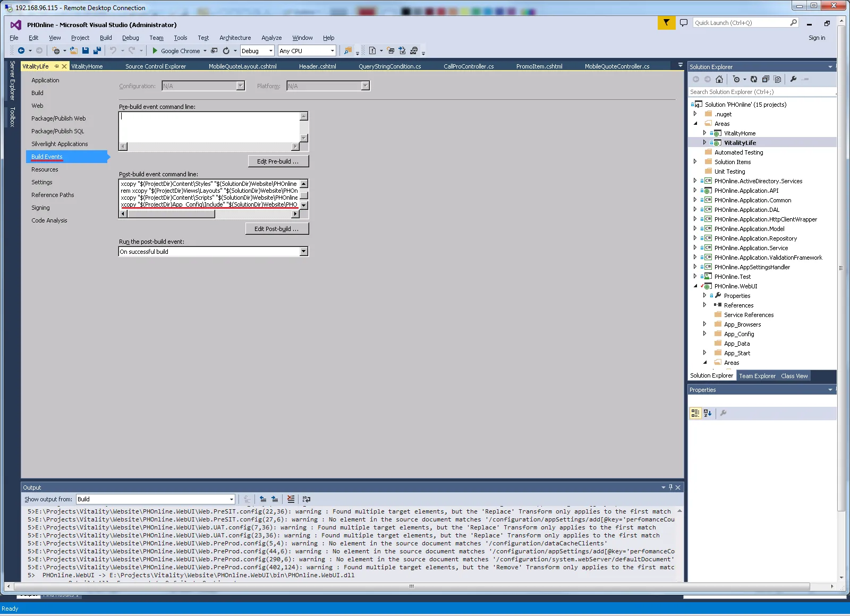
Task: Click Go to Next Message in Output
Action: pyautogui.click(x=275, y=499)
